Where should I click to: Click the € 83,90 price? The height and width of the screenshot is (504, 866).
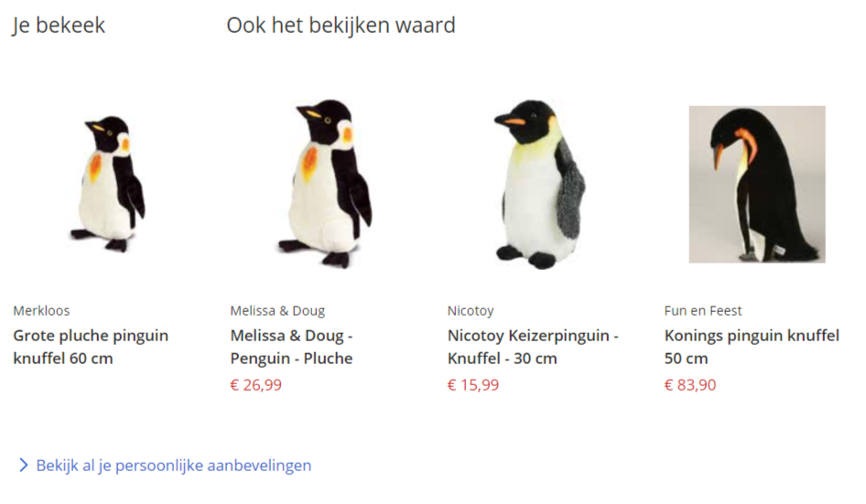click(x=690, y=385)
